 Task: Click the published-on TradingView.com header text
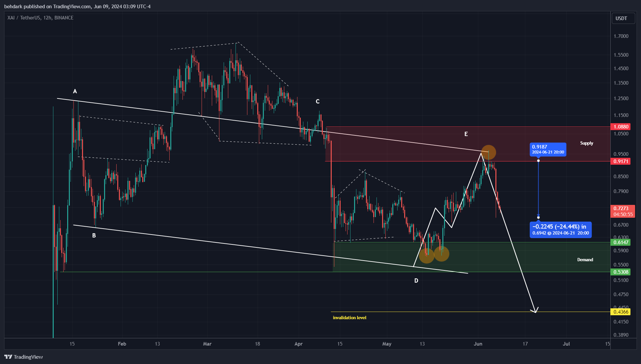coord(77,7)
